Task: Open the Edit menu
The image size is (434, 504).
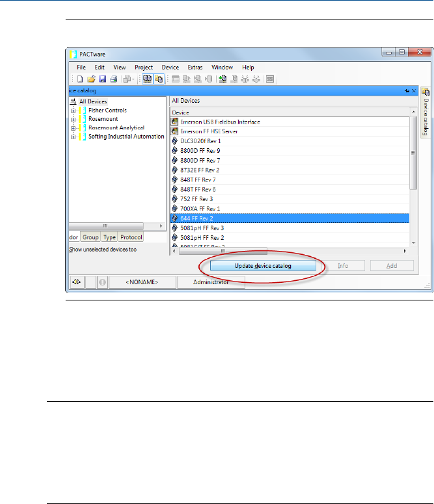Action: [100, 68]
